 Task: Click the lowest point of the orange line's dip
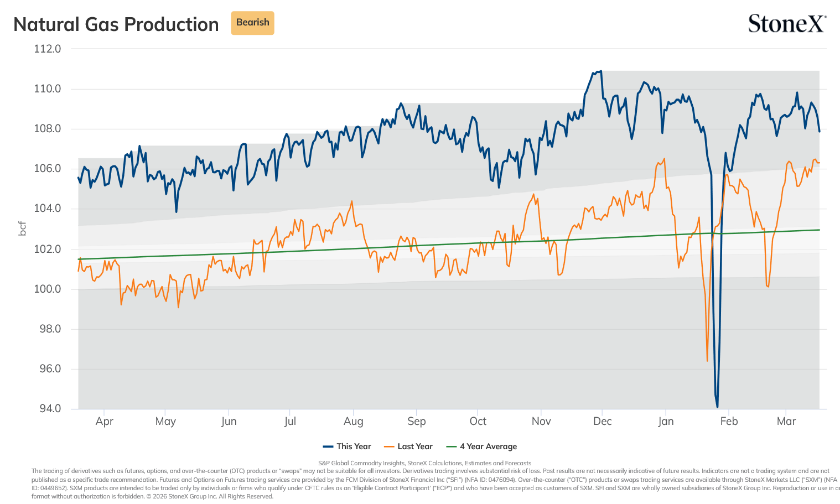707,361
